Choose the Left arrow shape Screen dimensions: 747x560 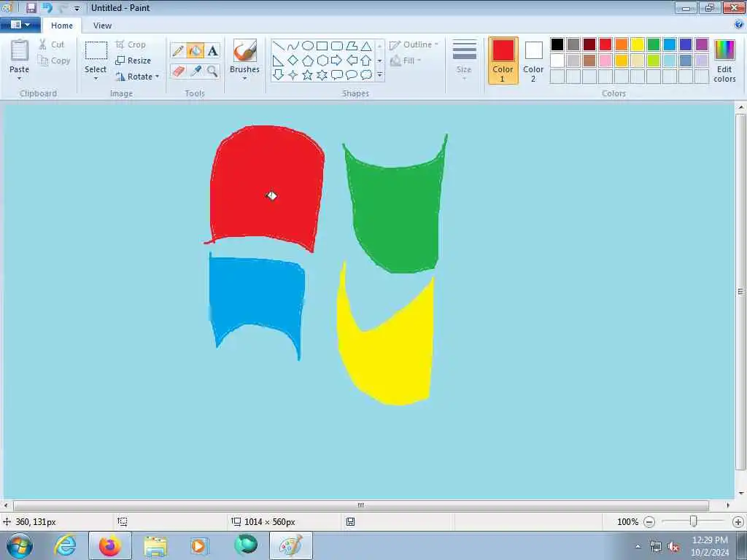tap(352, 61)
